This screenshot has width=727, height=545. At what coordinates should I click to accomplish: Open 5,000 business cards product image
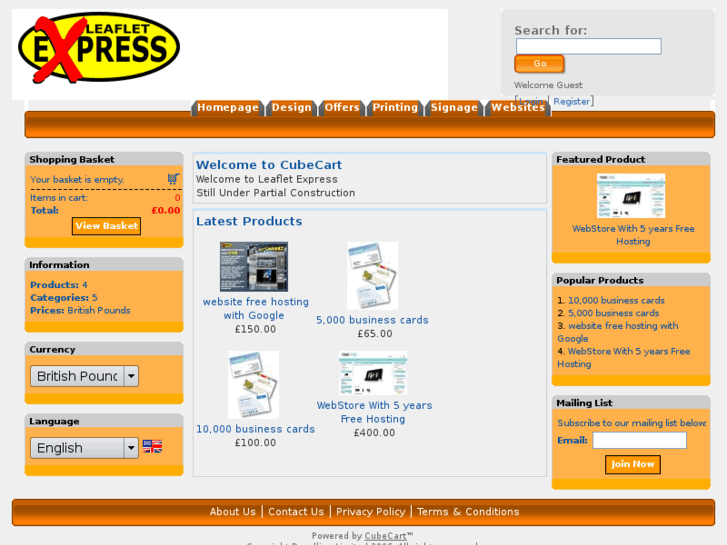(372, 276)
